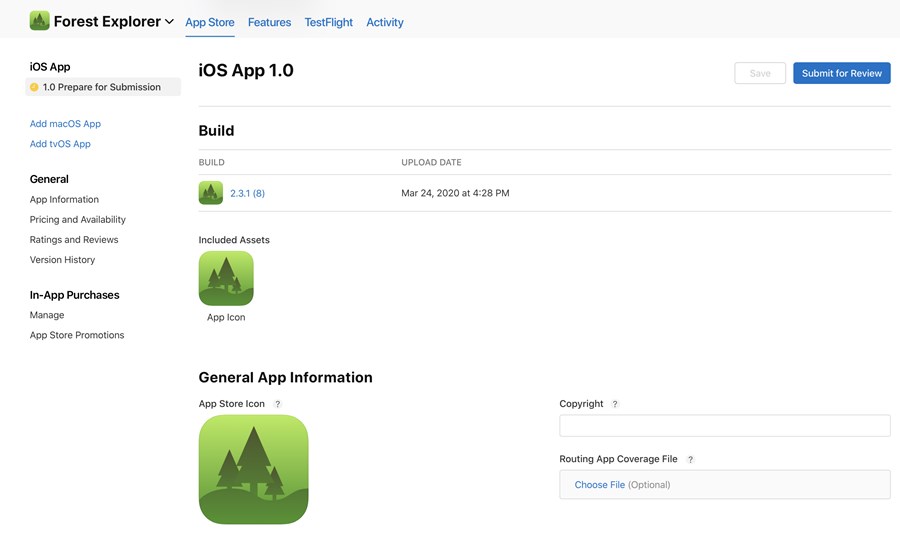Image resolution: width=900 pixels, height=533 pixels.
Task: Go to the Activity tab
Action: (385, 22)
